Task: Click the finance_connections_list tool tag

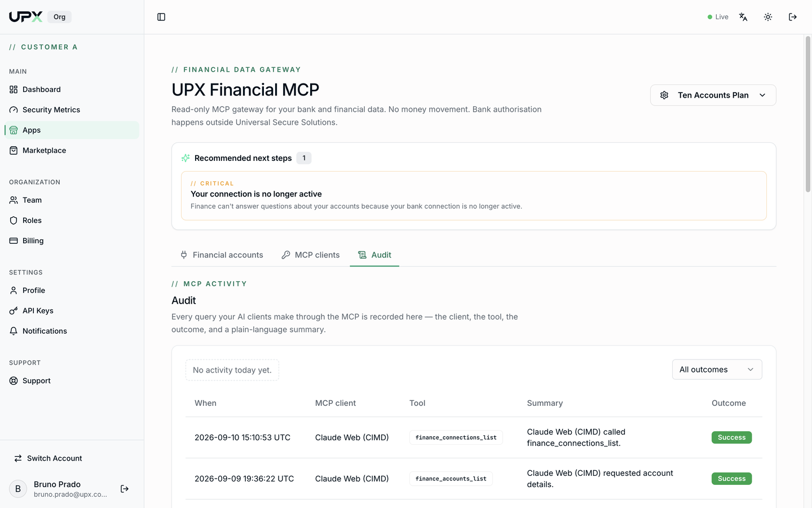Action: pyautogui.click(x=456, y=437)
